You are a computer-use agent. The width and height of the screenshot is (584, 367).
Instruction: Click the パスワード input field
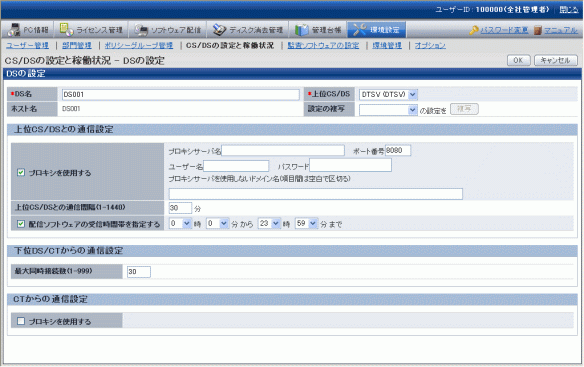point(350,165)
